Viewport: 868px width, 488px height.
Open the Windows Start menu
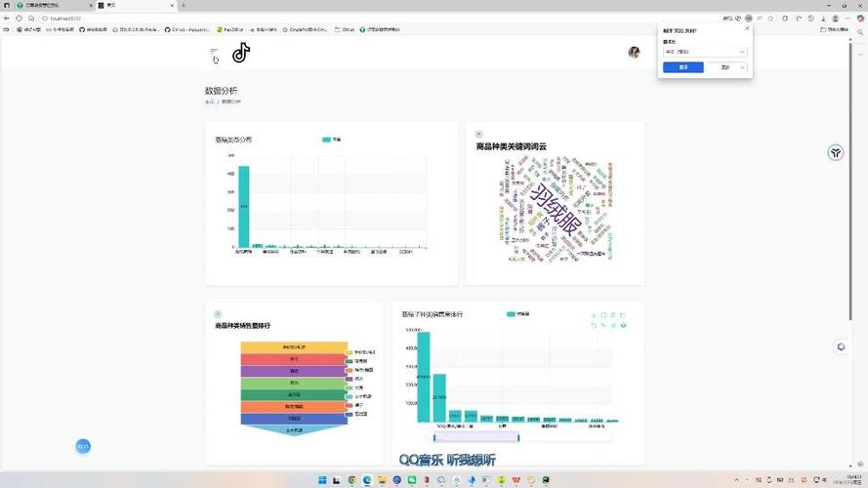(322, 479)
